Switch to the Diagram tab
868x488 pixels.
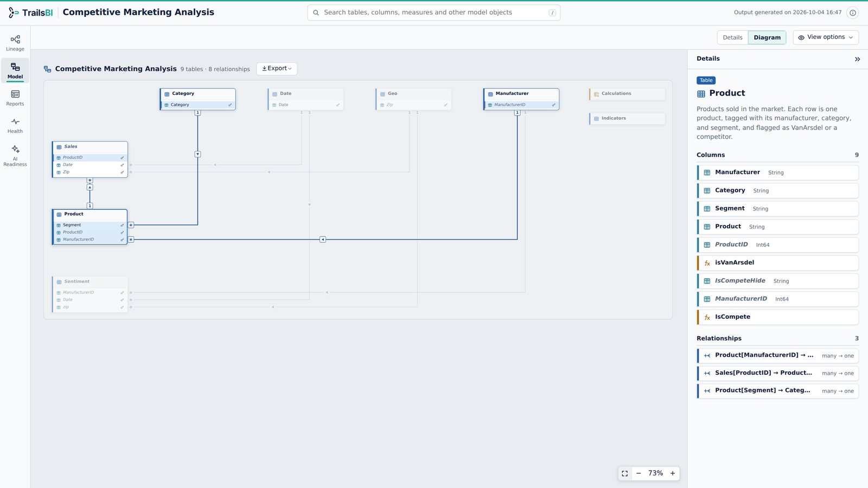coord(767,37)
